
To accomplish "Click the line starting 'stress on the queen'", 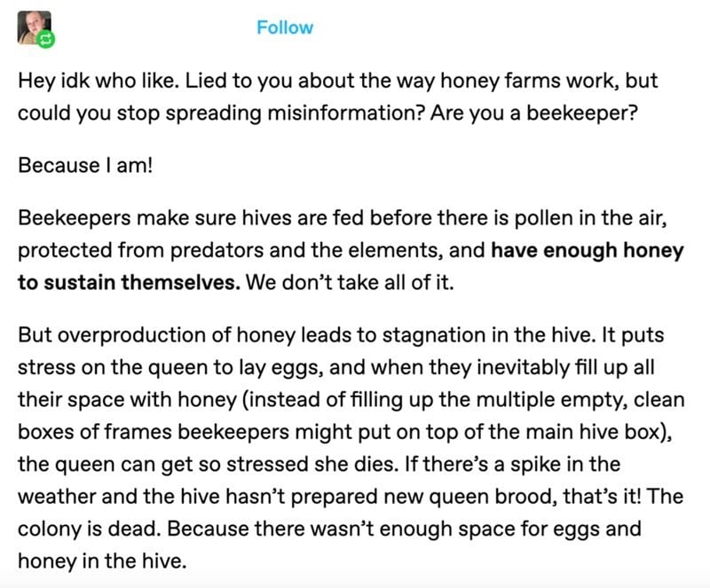I will pos(336,367).
